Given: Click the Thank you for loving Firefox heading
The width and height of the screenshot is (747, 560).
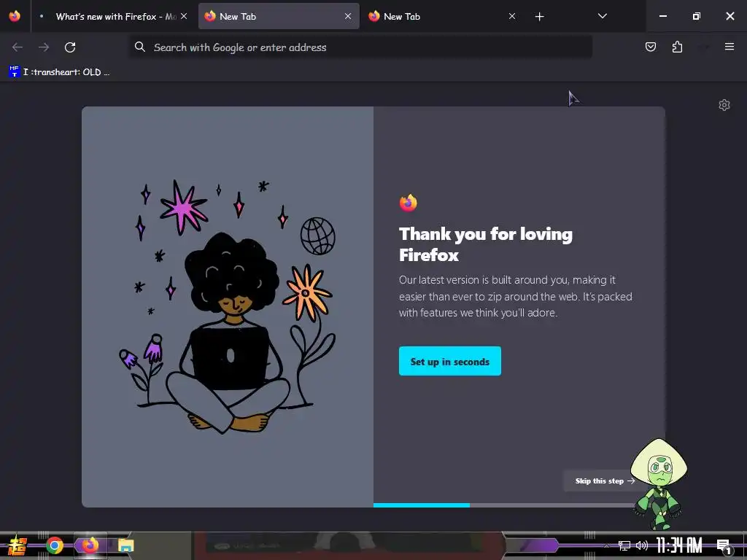Looking at the screenshot, I should [x=486, y=244].
